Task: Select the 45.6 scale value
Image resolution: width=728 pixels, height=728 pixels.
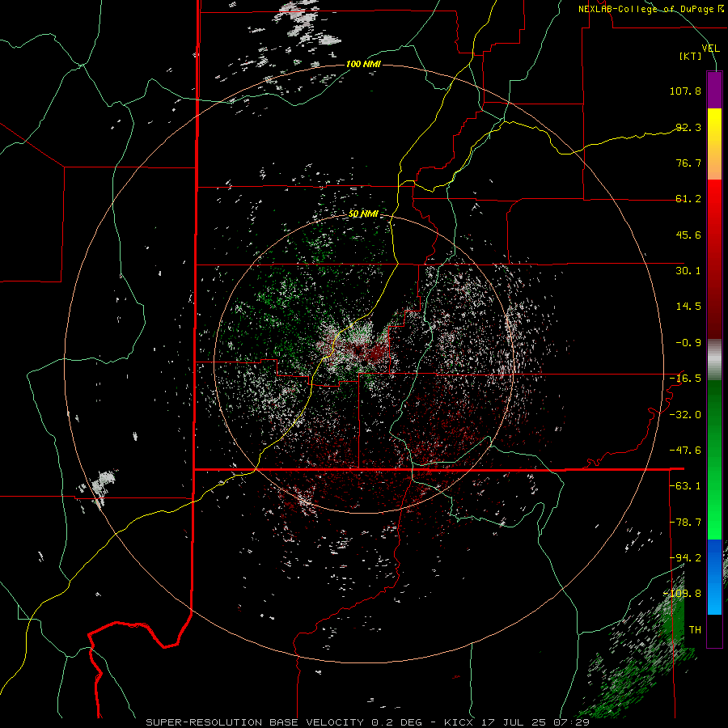Action: click(x=688, y=235)
